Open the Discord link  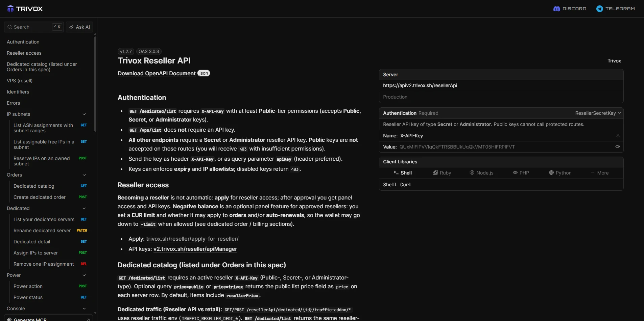click(x=570, y=9)
